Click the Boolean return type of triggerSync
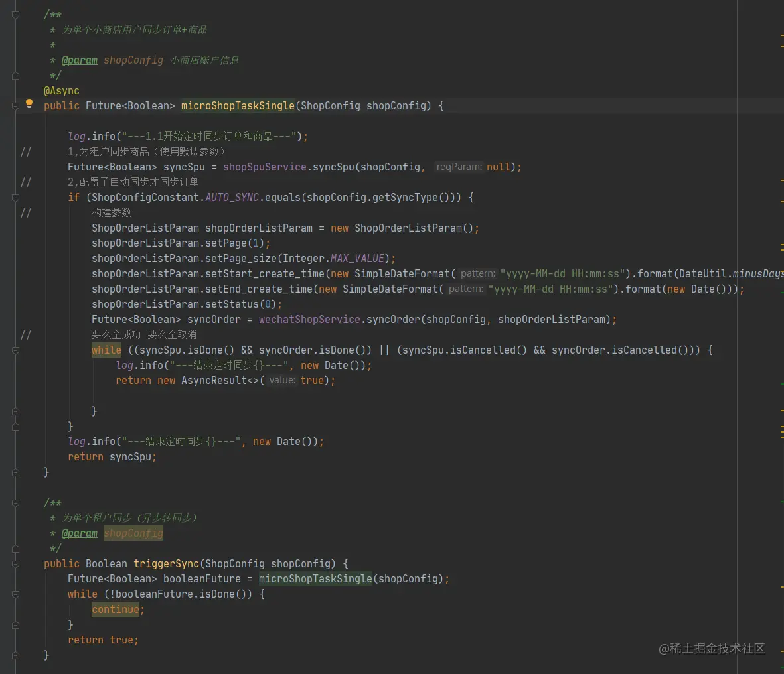This screenshot has width=784, height=674. 106,564
